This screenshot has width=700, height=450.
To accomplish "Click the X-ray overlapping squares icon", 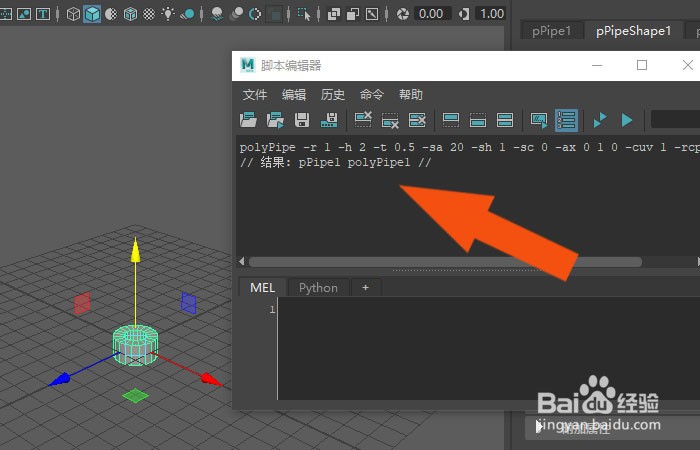I will pos(333,14).
